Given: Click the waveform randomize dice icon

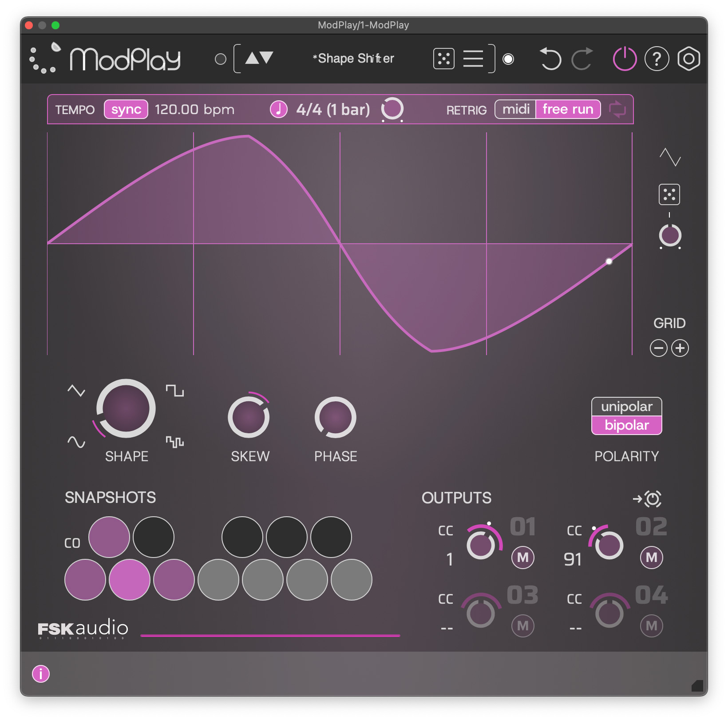Looking at the screenshot, I should point(669,194).
